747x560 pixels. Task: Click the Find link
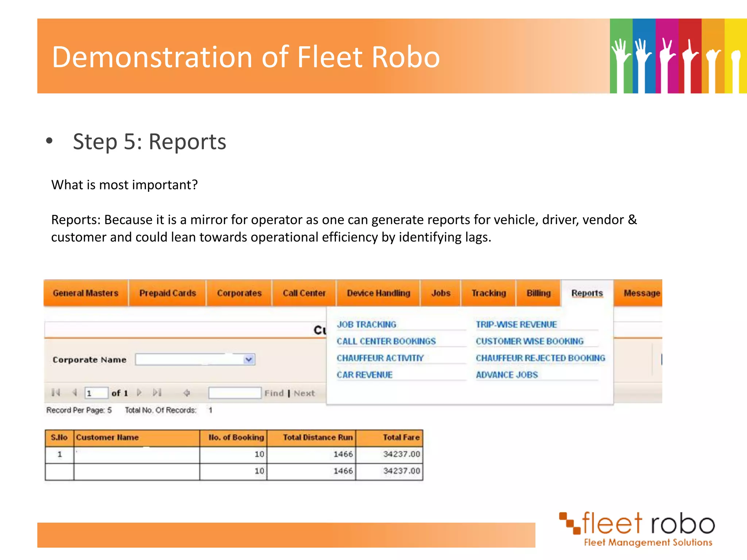pos(274,393)
